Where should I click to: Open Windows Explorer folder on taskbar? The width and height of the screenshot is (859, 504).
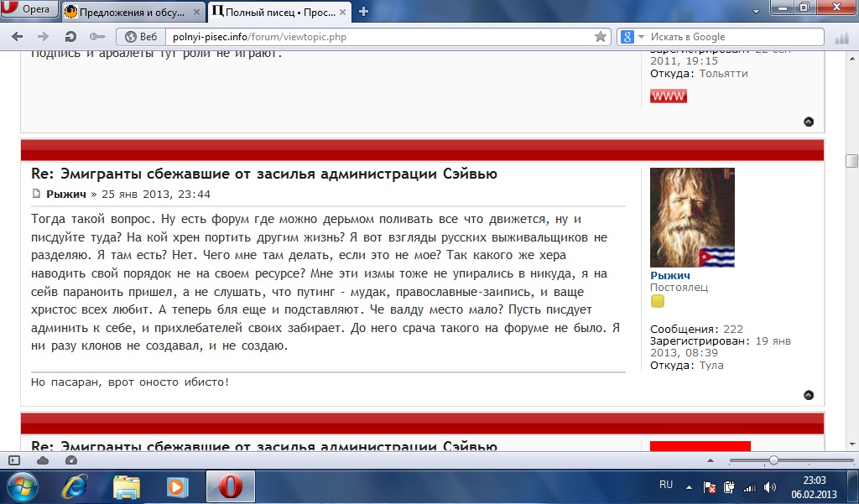[127, 487]
